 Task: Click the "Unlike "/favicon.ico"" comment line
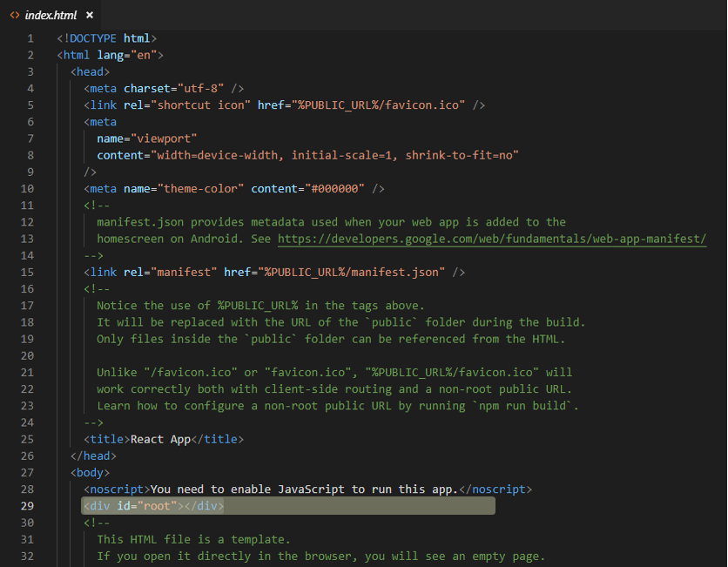pos(334,373)
